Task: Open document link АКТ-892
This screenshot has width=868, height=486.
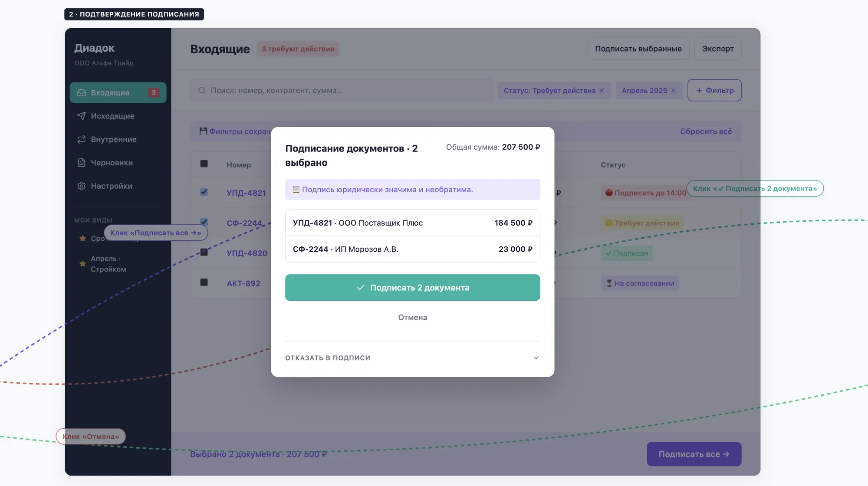Action: tap(243, 283)
